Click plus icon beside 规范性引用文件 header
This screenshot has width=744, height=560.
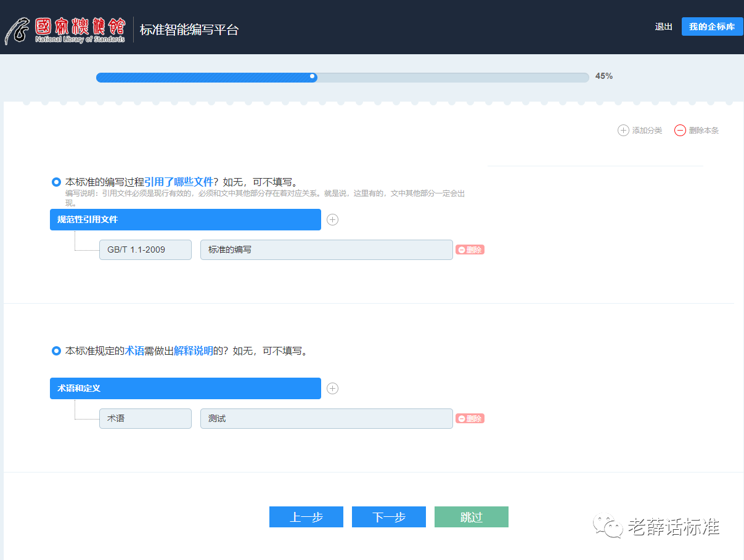(332, 220)
